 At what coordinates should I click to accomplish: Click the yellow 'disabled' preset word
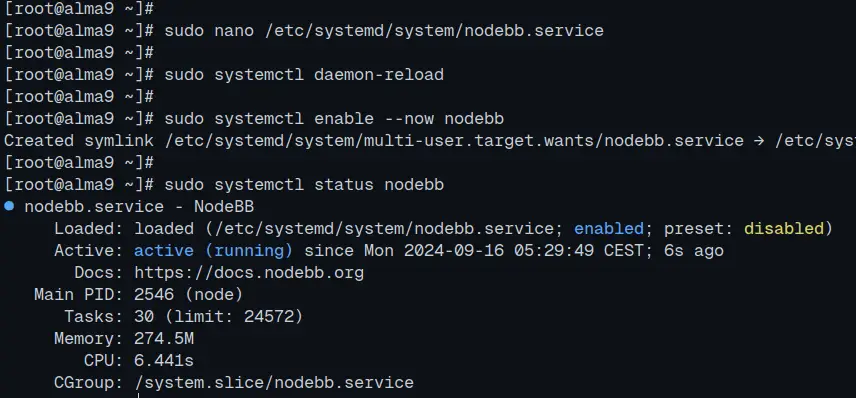point(783,228)
